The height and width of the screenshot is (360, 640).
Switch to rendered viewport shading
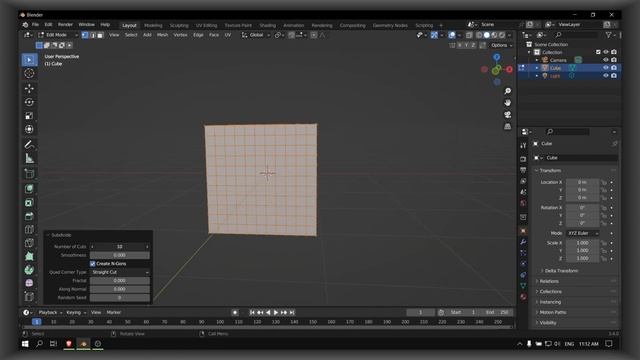point(502,35)
